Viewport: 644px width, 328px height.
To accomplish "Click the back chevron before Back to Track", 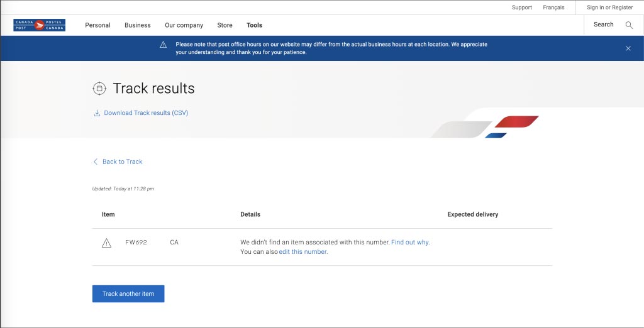I will 96,161.
